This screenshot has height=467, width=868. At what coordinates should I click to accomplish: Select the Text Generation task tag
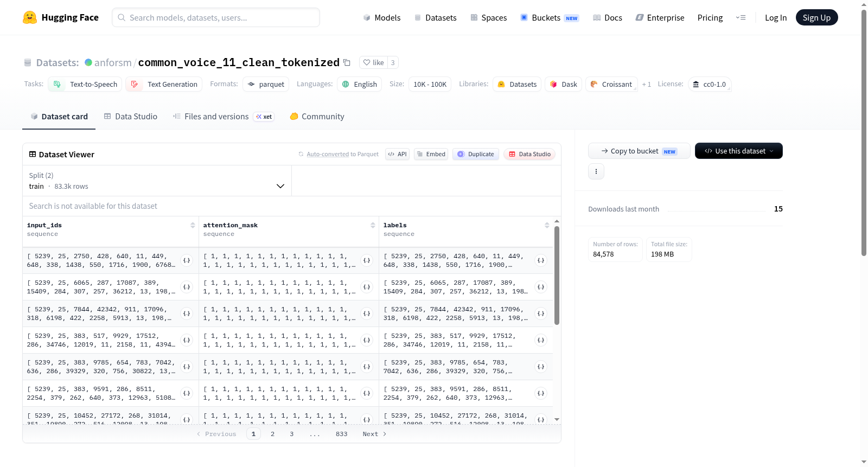coord(164,84)
